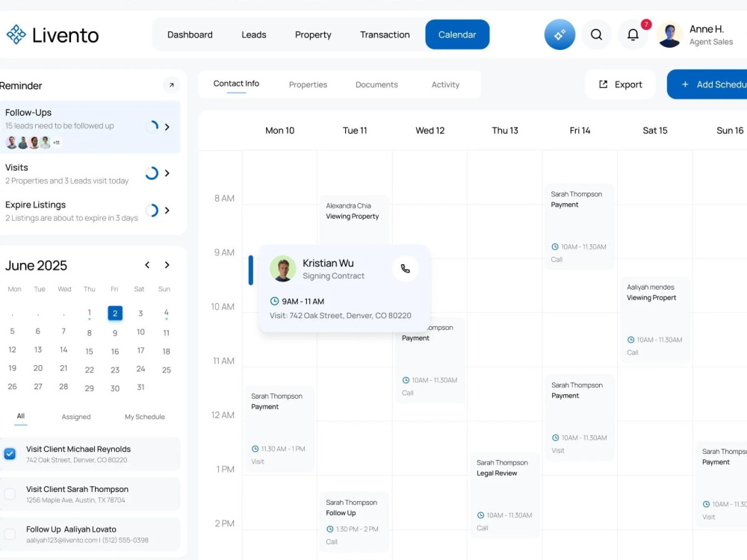
Task: Expand Reminder panel with arrow icon
Action: pyautogui.click(x=172, y=85)
